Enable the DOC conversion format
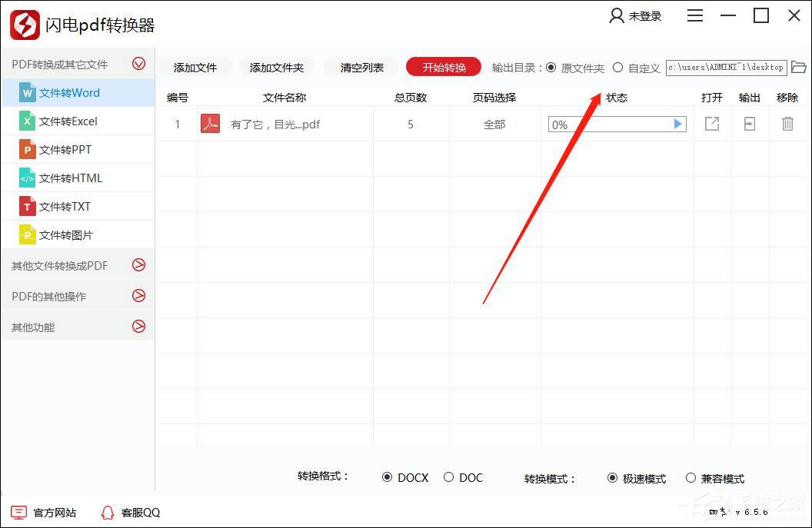The image size is (812, 528). [448, 477]
